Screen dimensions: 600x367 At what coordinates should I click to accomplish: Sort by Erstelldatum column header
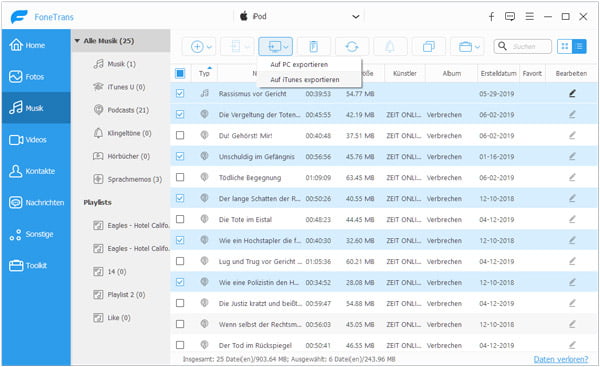click(498, 73)
